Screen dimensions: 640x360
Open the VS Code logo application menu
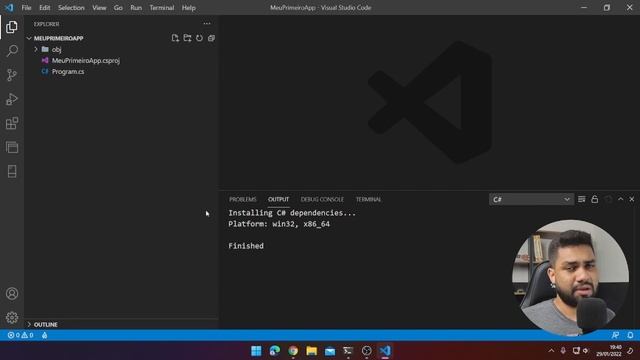point(9,7)
